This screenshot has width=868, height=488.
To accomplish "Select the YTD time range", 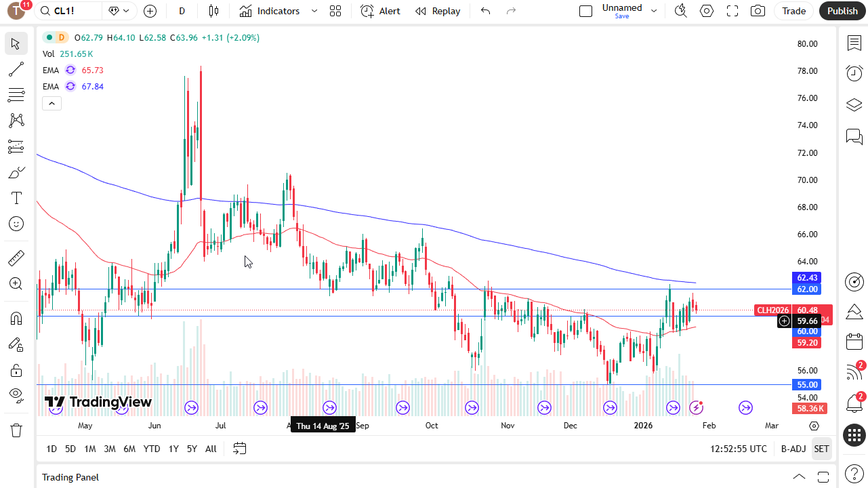I will pyautogui.click(x=152, y=449).
